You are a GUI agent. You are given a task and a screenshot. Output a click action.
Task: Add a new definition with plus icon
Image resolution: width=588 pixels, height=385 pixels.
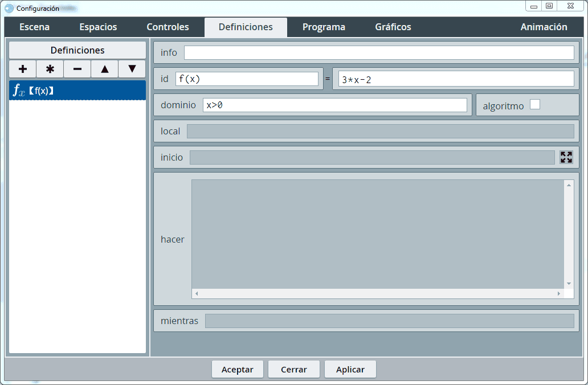(x=23, y=69)
